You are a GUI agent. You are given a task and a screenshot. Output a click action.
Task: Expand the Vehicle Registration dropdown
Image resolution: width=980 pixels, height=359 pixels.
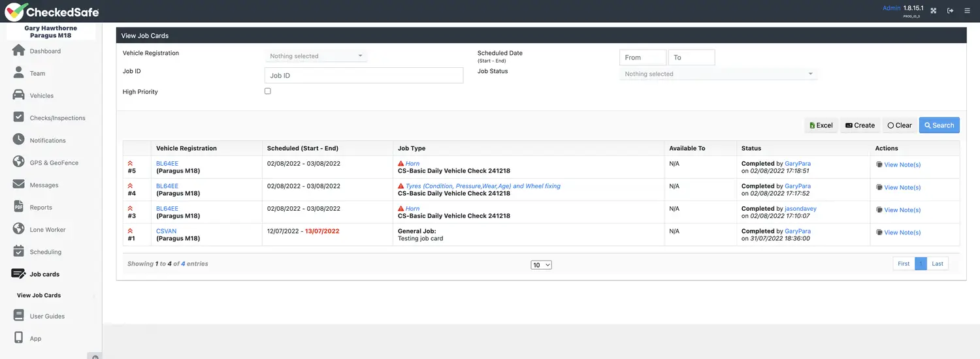point(316,56)
